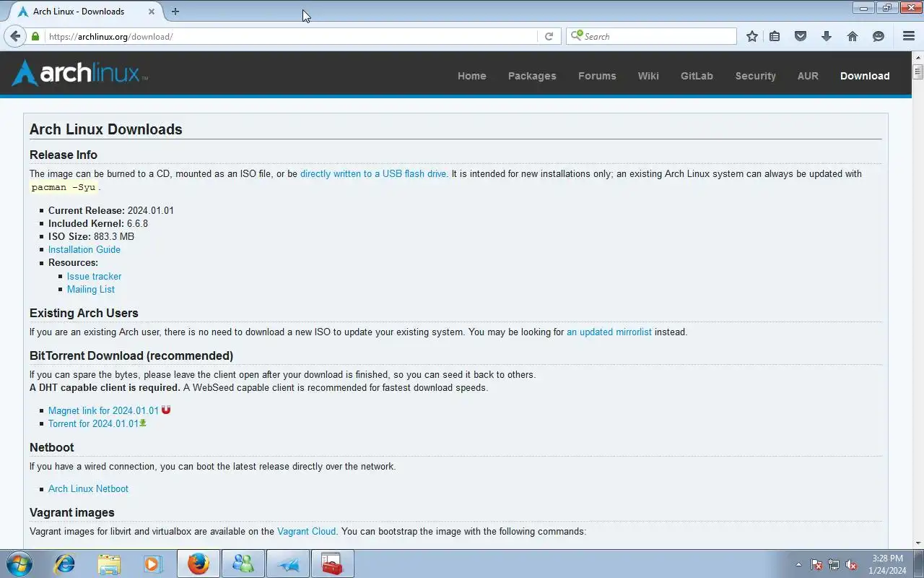Viewport: 924px width, 578px height.
Task: Click the 'Release Info' heading
Action: (x=64, y=155)
